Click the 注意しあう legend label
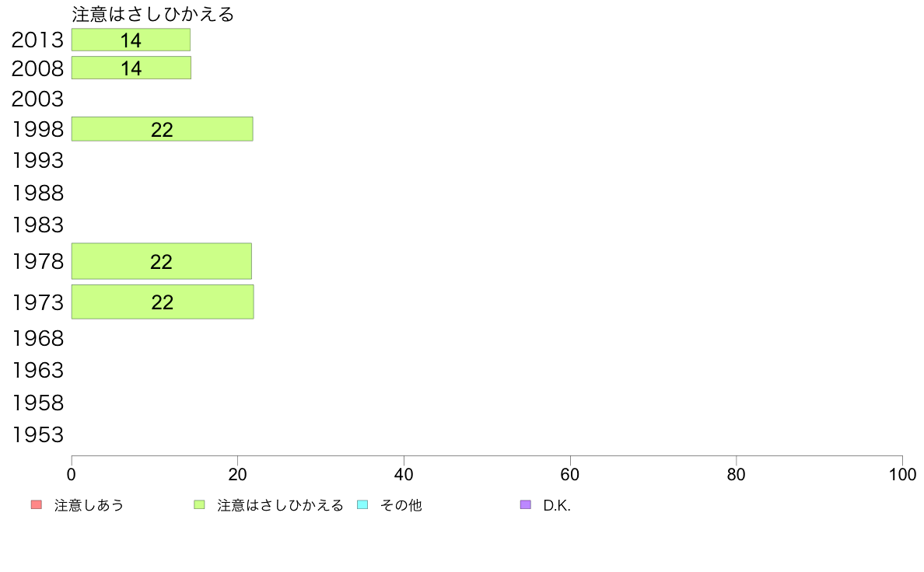 (89, 505)
